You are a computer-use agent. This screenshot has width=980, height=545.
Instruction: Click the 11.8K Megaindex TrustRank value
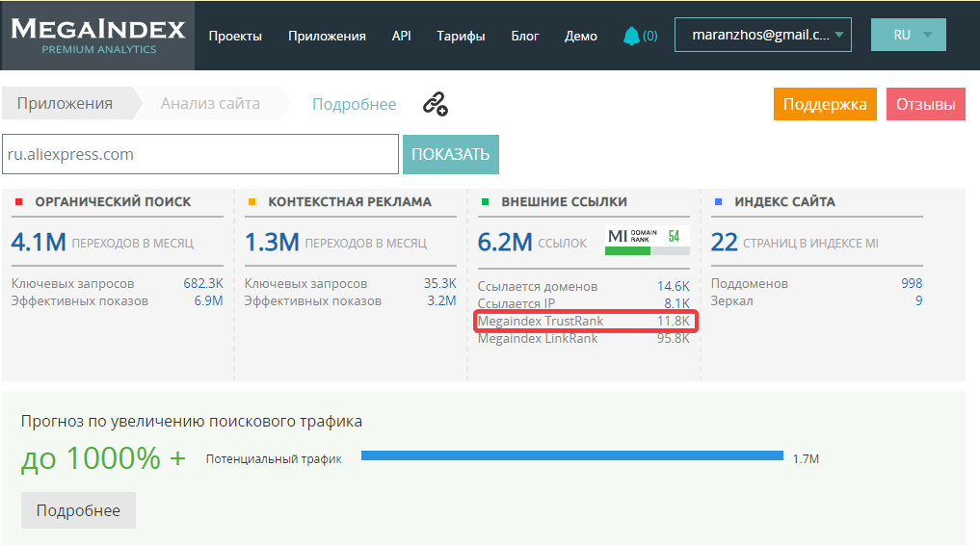tap(674, 321)
